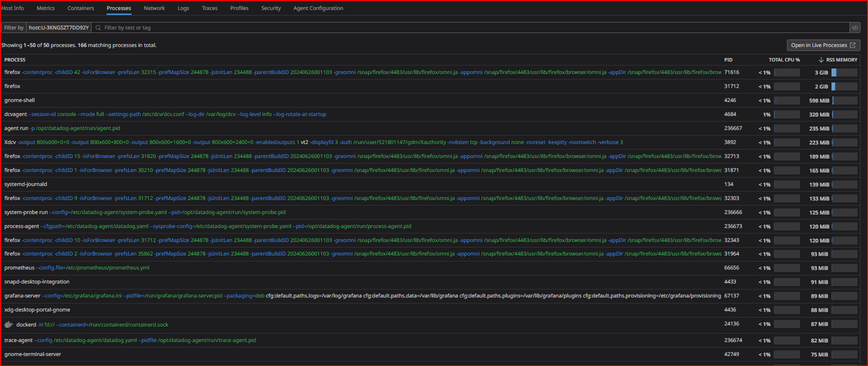Image resolution: width=868 pixels, height=366 pixels.
Task: Open the Metrics tab
Action: (46, 8)
